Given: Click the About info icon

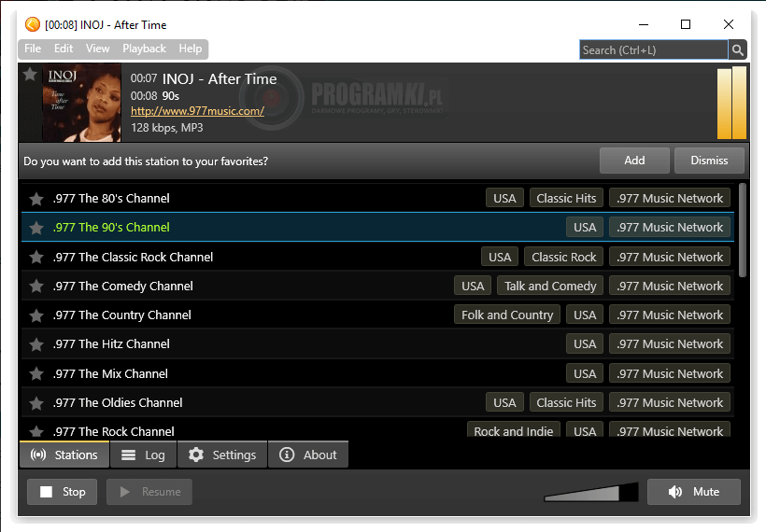Looking at the screenshot, I should pos(287,455).
